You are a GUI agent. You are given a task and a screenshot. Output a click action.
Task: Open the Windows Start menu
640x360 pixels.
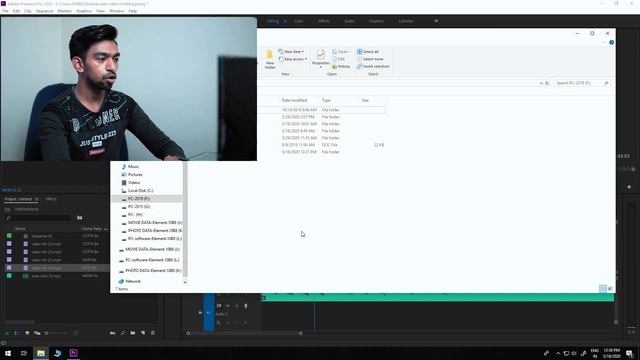point(8,353)
